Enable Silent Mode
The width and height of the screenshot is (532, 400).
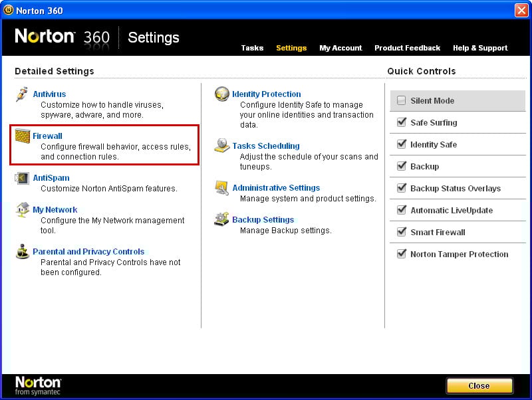coord(402,100)
